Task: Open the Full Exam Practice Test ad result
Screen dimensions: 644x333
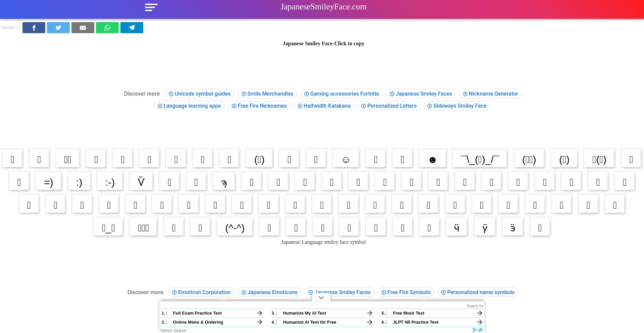Action: point(197,313)
